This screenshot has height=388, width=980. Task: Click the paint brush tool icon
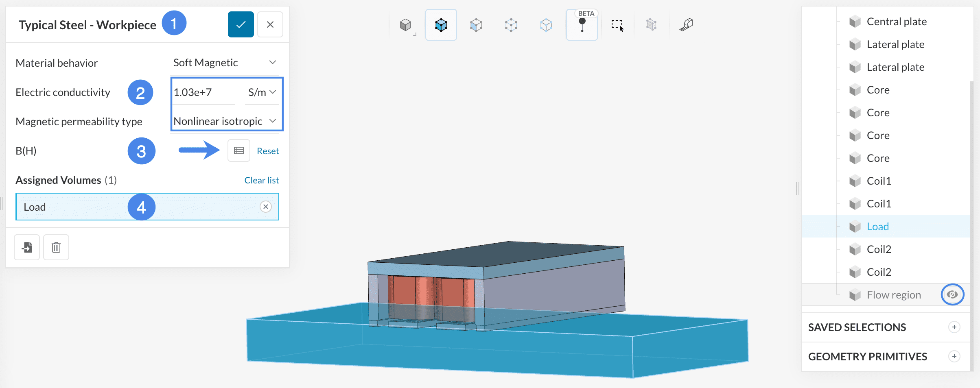point(686,25)
